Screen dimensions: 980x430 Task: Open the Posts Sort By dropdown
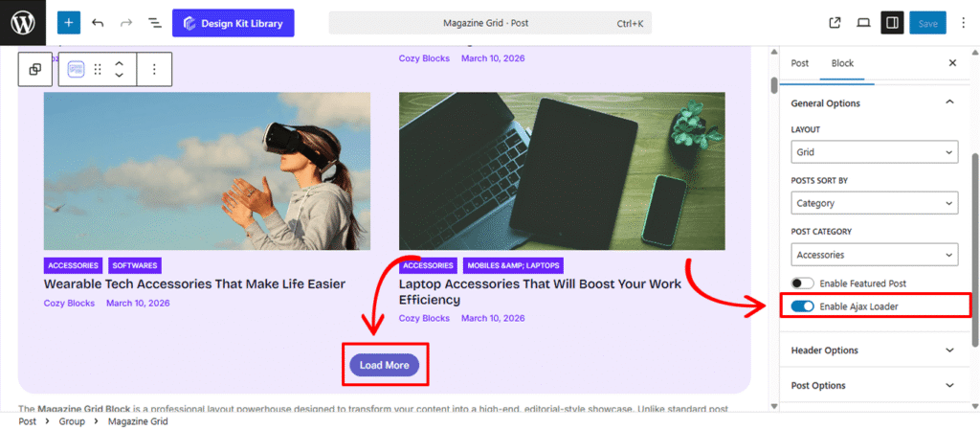[x=875, y=203]
